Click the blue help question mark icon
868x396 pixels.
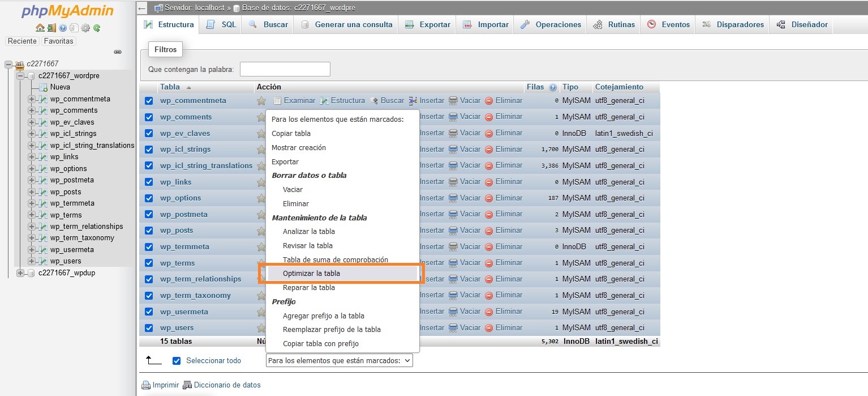(63, 28)
